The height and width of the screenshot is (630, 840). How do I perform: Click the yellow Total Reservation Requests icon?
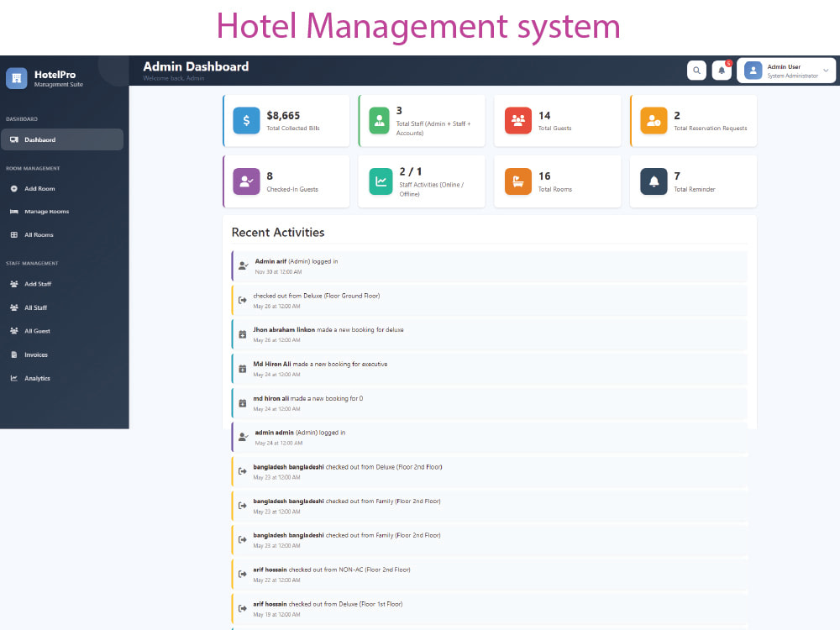click(654, 120)
